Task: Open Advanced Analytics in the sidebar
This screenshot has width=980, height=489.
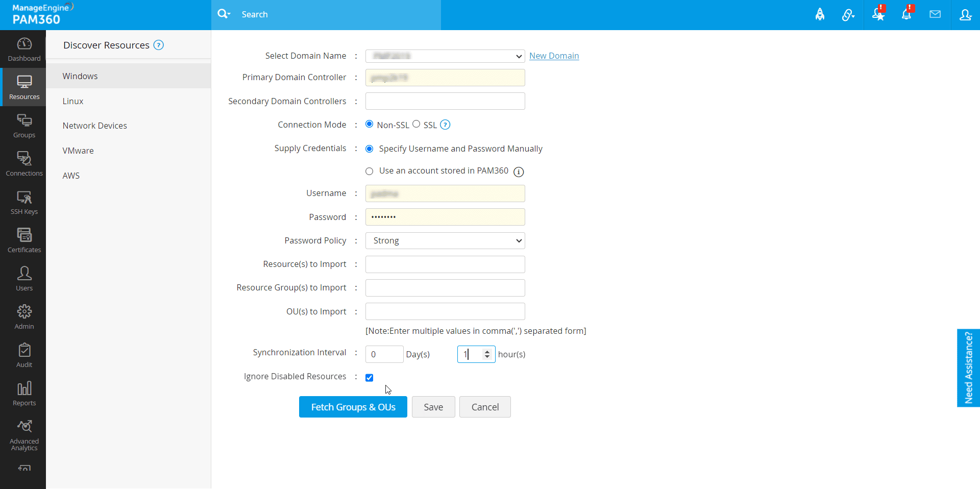Action: (24, 435)
